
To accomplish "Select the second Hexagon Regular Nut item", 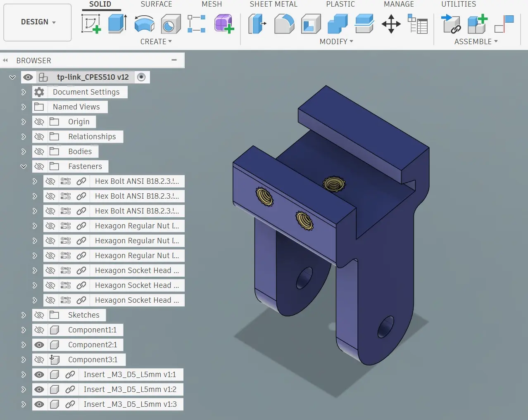I will tap(137, 241).
